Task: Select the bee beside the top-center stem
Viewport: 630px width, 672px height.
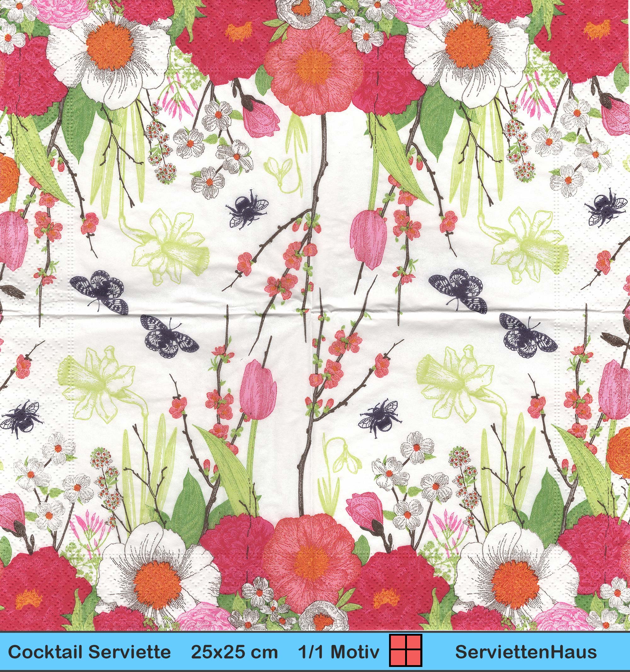Action: (247, 210)
